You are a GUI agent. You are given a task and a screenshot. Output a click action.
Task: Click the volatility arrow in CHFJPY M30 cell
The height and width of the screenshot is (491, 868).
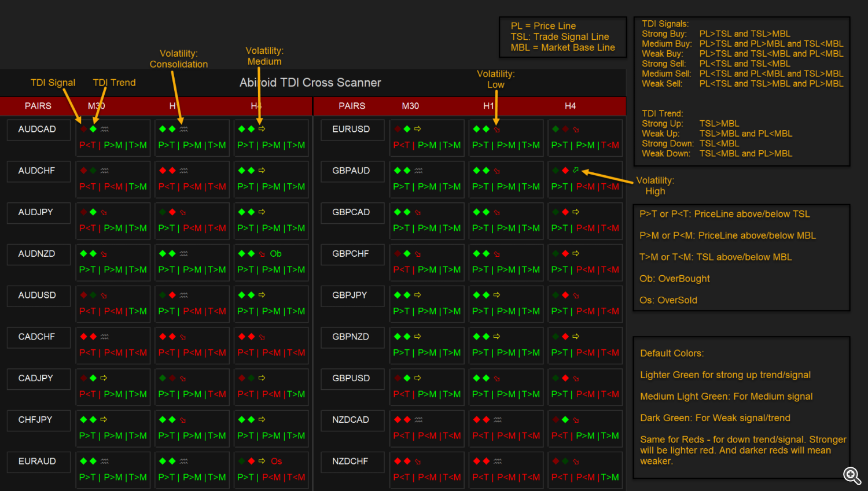click(x=104, y=420)
